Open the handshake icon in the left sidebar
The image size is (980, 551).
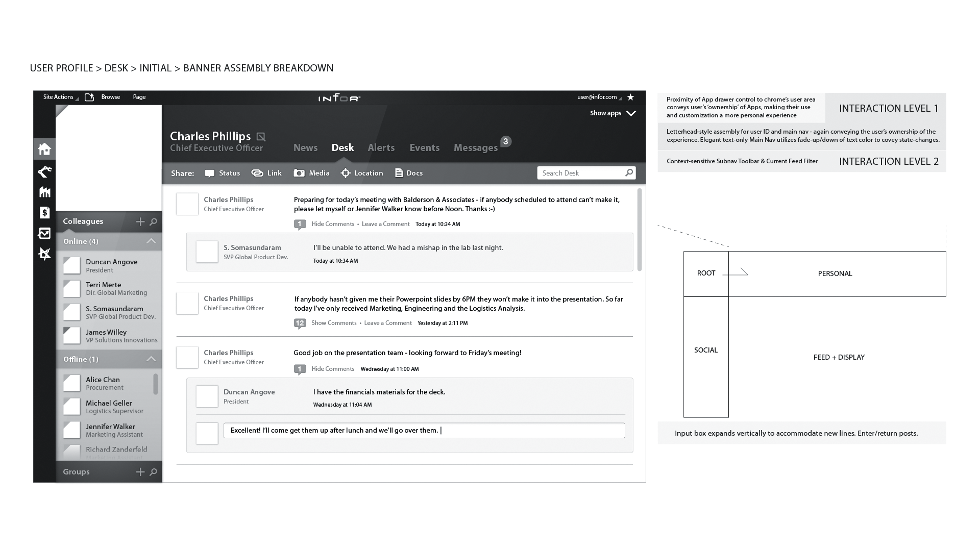click(x=44, y=171)
